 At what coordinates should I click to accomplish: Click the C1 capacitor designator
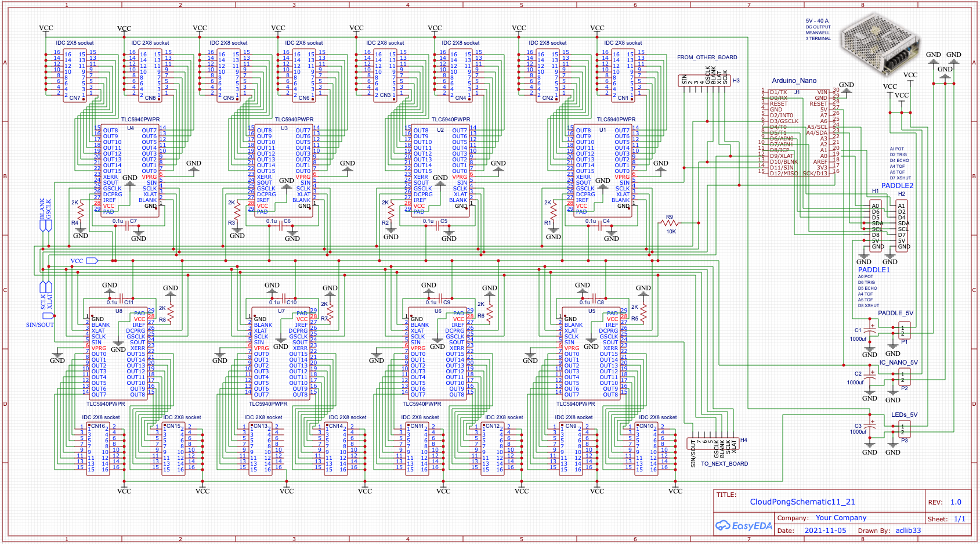tap(858, 330)
